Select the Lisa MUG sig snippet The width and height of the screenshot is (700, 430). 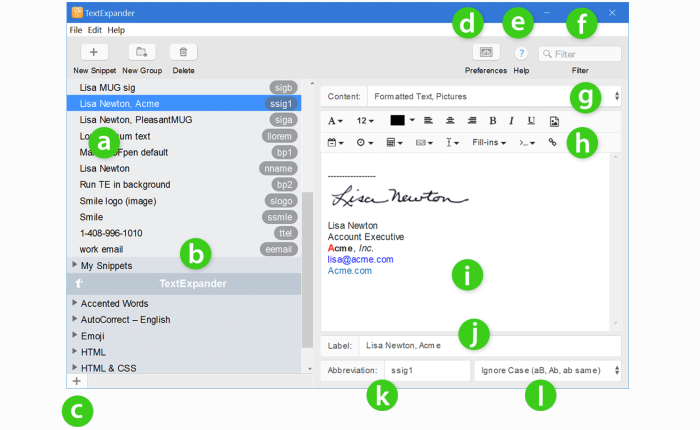click(x=184, y=88)
